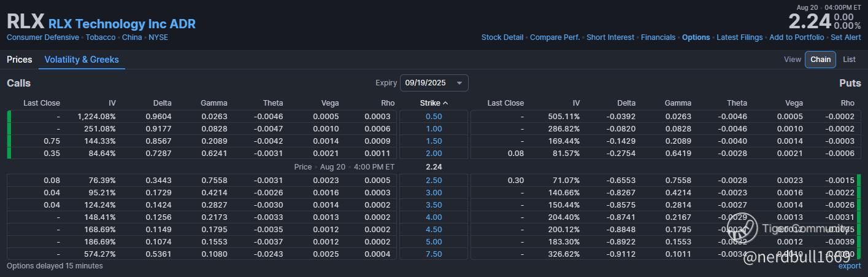
Task: Switch view to List
Action: [849, 60]
